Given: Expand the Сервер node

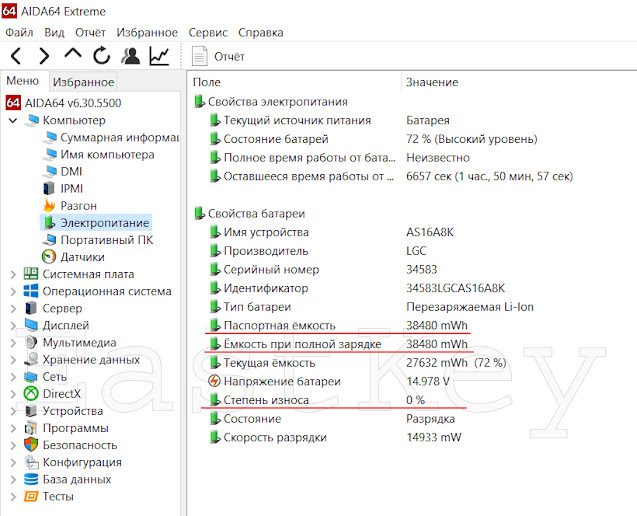Looking at the screenshot, I should (13, 309).
